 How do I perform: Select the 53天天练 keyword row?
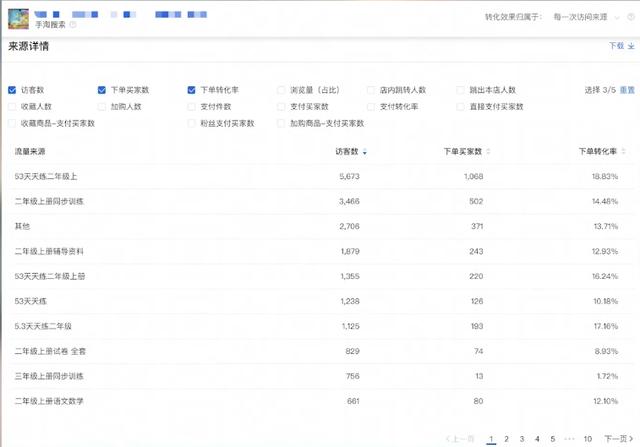pyautogui.click(x=31, y=301)
